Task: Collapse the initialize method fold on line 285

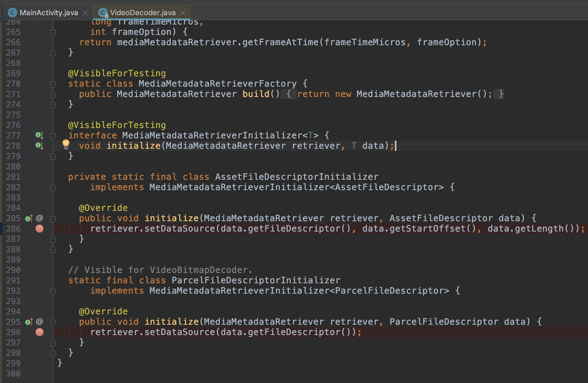Action: pos(53,218)
